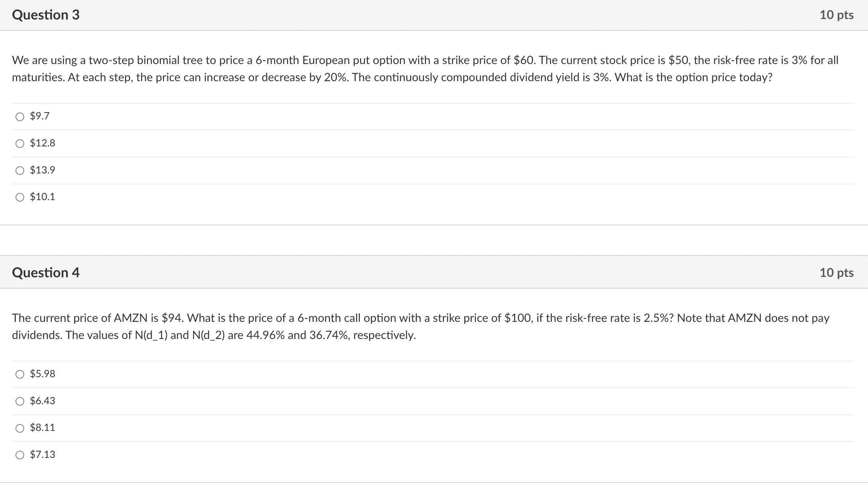The width and height of the screenshot is (868, 483).
Task: Select the $8.11 answer option
Action: [20, 428]
